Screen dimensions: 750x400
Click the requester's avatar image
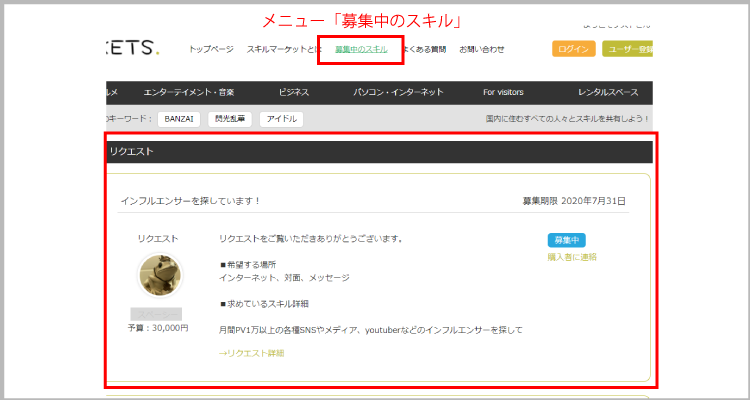[x=159, y=277]
